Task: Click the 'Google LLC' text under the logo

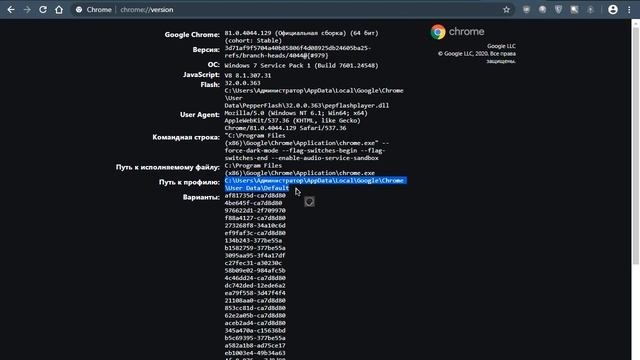Action: 501,46
